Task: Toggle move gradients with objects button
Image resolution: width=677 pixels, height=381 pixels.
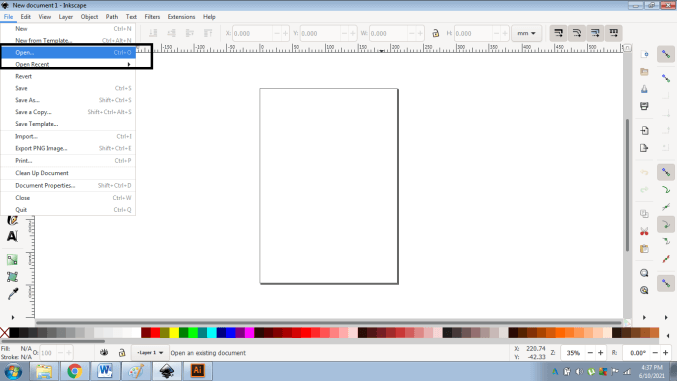Action: point(595,33)
